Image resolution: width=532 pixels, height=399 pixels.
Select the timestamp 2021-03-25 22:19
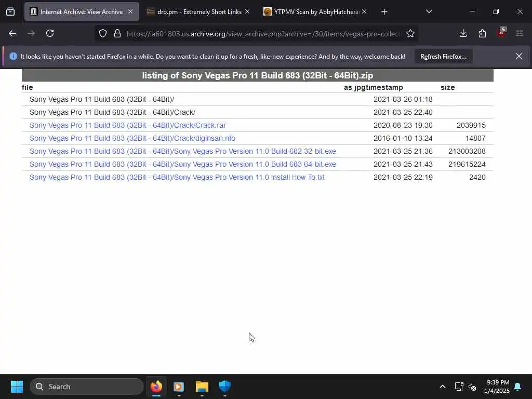(403, 177)
